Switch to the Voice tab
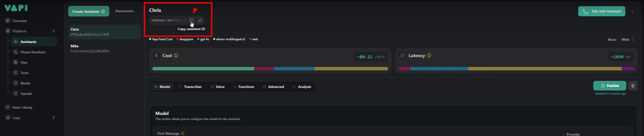This screenshot has height=136, width=644. click(x=217, y=87)
